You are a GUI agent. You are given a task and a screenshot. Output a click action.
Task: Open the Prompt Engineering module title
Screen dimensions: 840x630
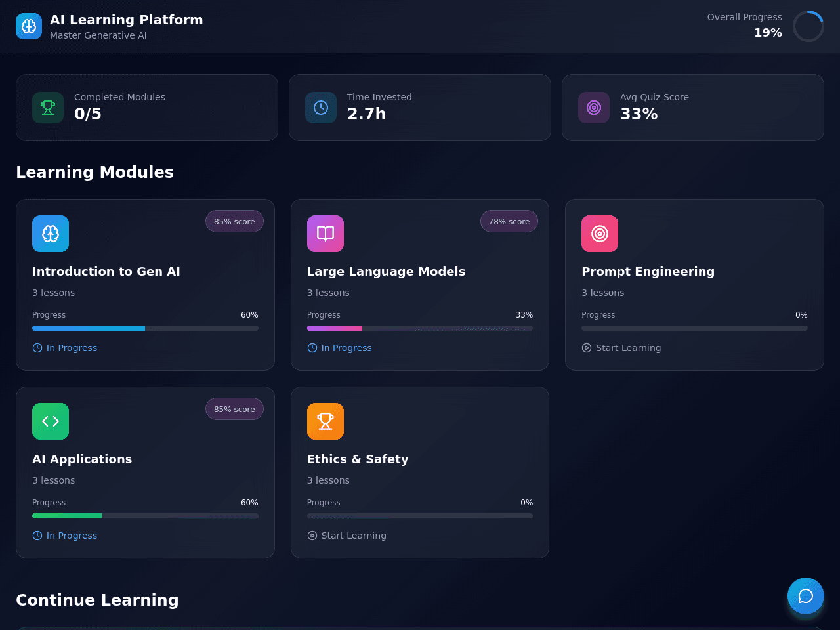pos(648,272)
